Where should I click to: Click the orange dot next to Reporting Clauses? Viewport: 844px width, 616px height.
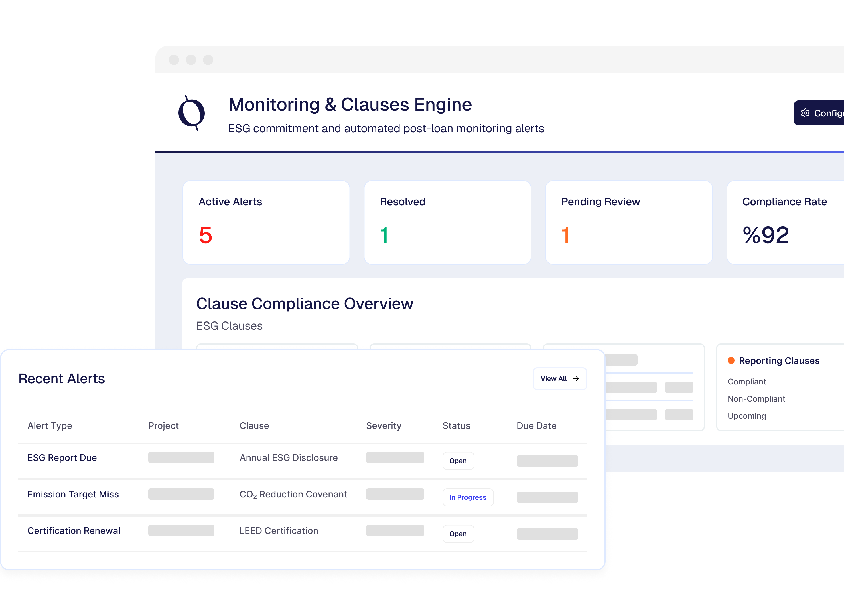(731, 360)
